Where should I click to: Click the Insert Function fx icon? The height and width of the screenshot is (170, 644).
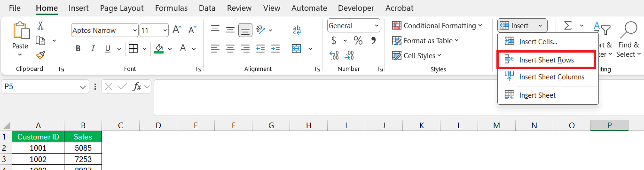pyautogui.click(x=137, y=86)
